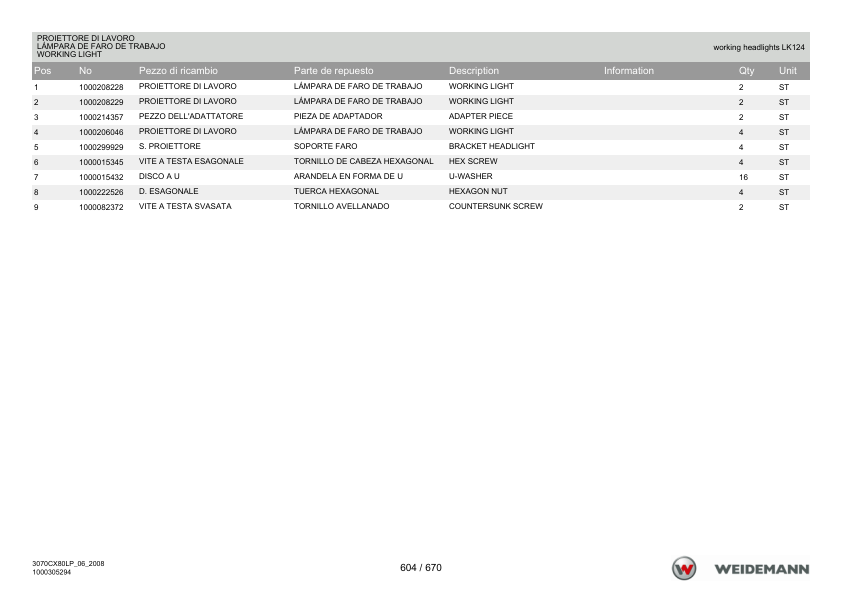This screenshot has width=842, height=595.
Task: Click 'ARANDELA EN FORMA DE U' cell
Action: point(349,176)
